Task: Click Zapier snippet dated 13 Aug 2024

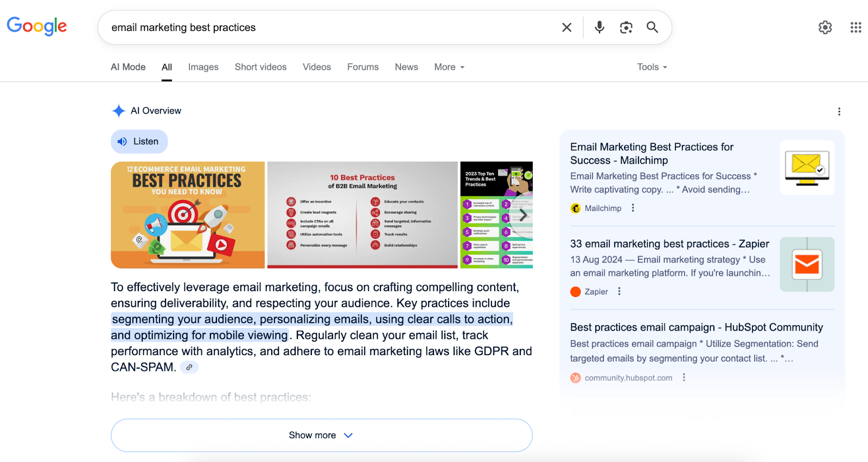Action: (670, 266)
